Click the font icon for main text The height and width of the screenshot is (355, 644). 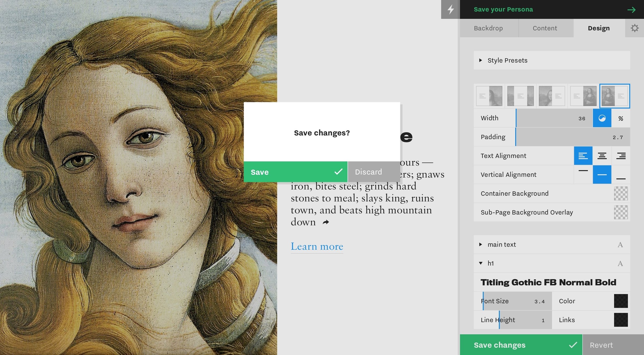coord(620,245)
